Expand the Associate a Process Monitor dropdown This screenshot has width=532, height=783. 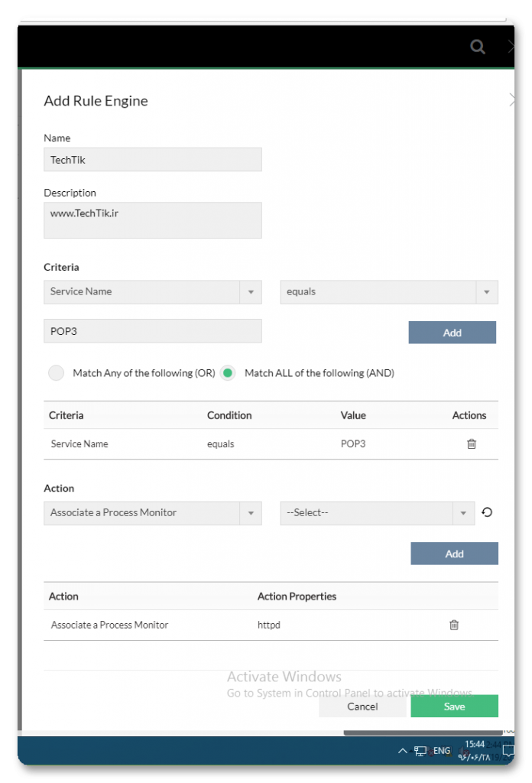pyautogui.click(x=251, y=512)
